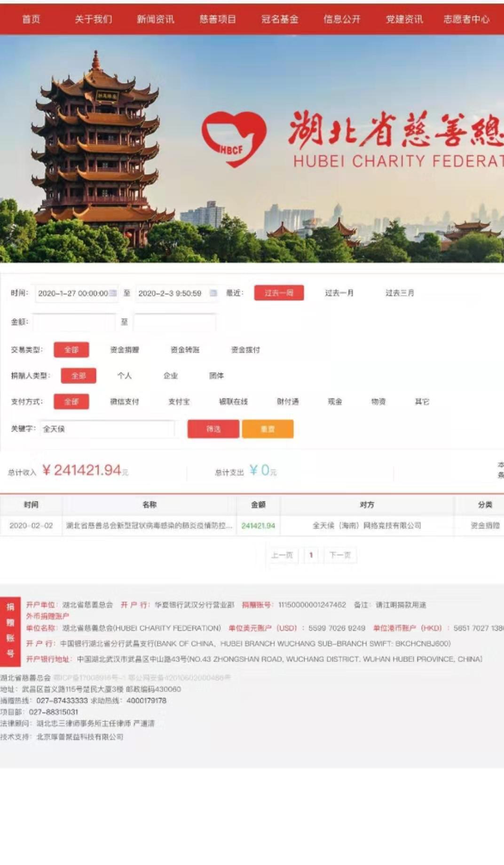
Task: Go to 下一页 in pagination
Action: coord(340,555)
